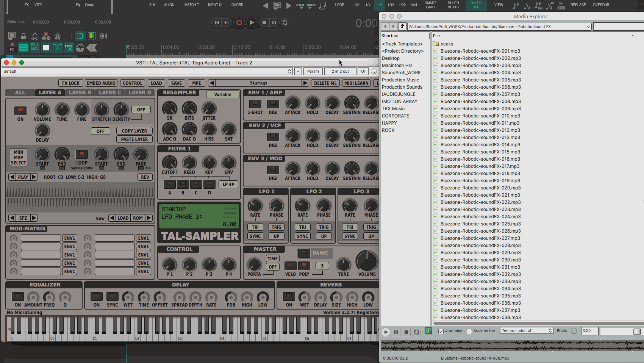This screenshot has width=644, height=363.
Task: Open the default preset dropdown
Action: coord(147,71)
